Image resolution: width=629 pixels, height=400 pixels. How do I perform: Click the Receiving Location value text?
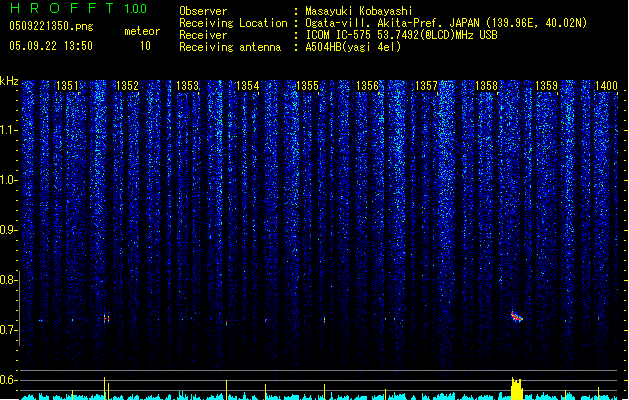(446, 23)
